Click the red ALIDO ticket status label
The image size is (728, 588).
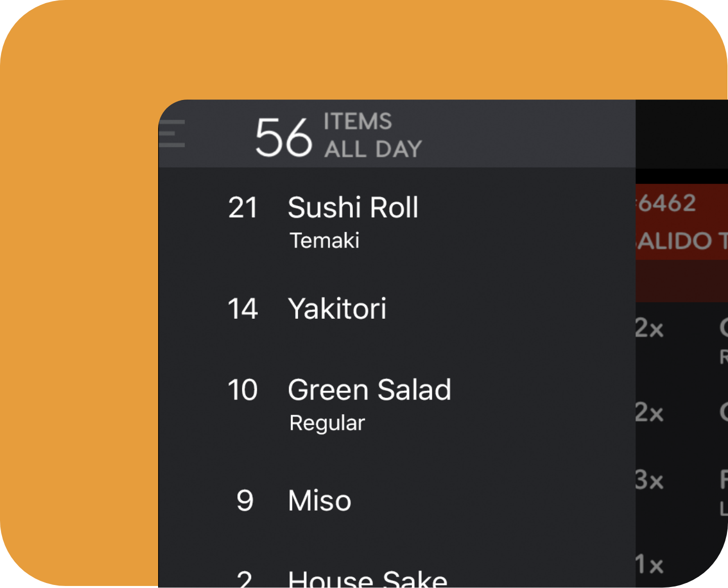[680, 241]
